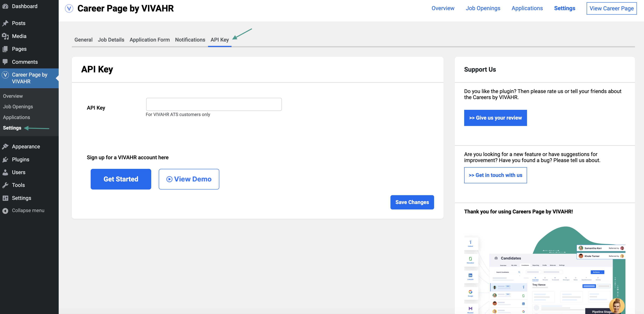
Task: Click "For VIVAHR ATS customers only" hint text
Action: [x=178, y=115]
